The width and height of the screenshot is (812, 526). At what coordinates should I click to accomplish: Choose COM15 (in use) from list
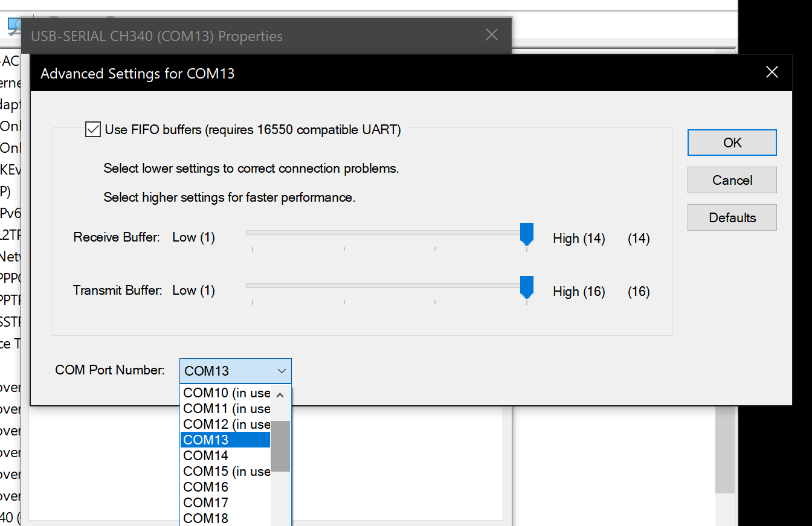tap(225, 471)
